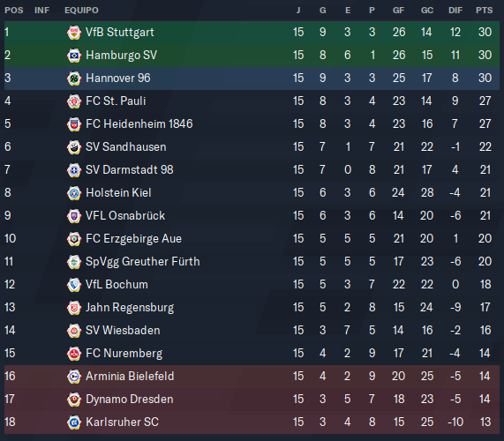
Task: Click the SV Sandhausen crest icon
Action: pyautogui.click(x=74, y=147)
